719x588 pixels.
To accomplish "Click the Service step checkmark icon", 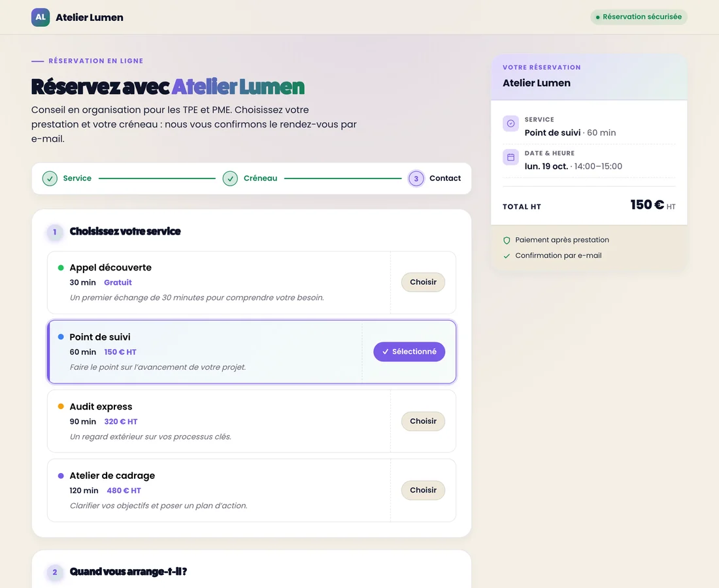I will tap(50, 178).
